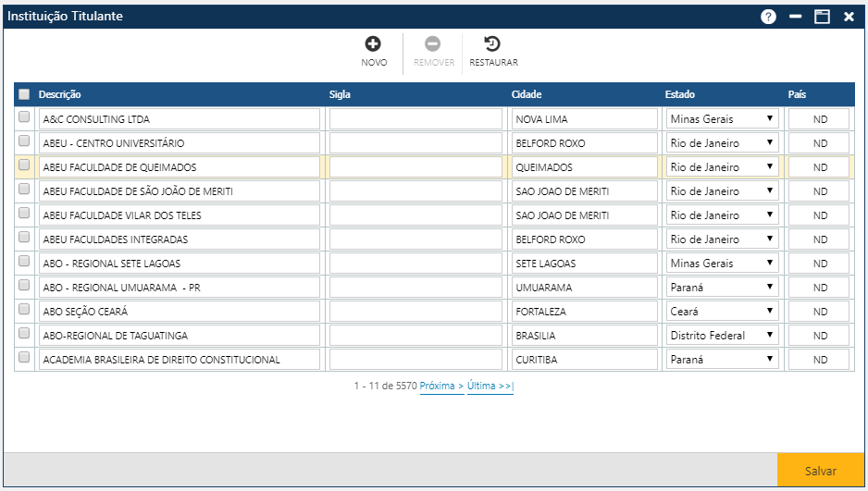The height and width of the screenshot is (491, 868).
Task: Edit the ABEU FACULDADE DE QUEIMADOS description field
Action: coord(180,167)
